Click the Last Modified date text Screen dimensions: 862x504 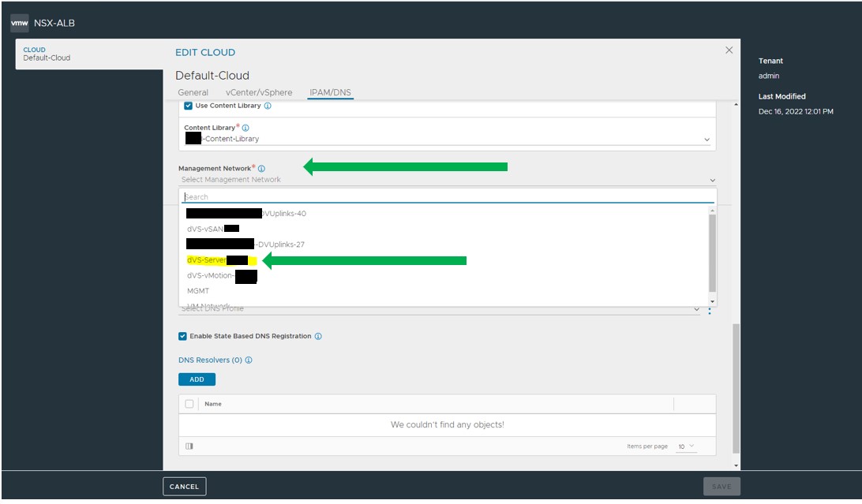point(796,111)
